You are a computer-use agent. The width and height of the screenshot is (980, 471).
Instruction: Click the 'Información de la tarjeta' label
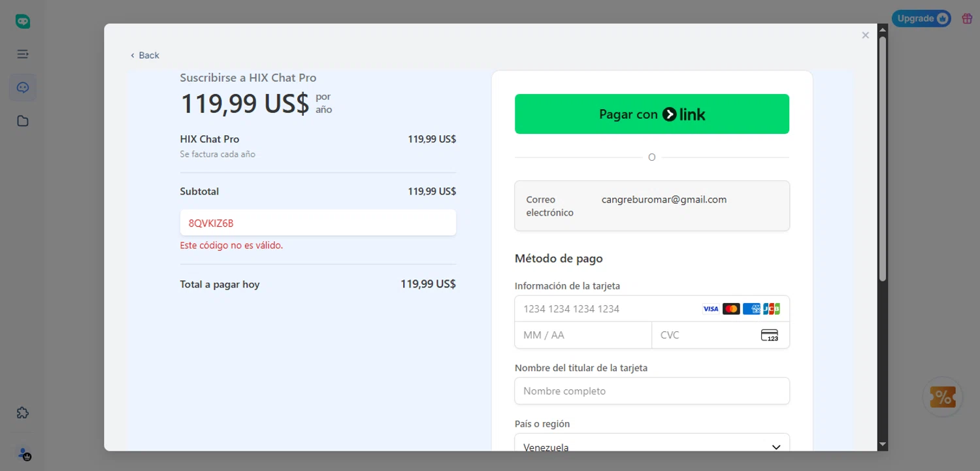tap(567, 286)
